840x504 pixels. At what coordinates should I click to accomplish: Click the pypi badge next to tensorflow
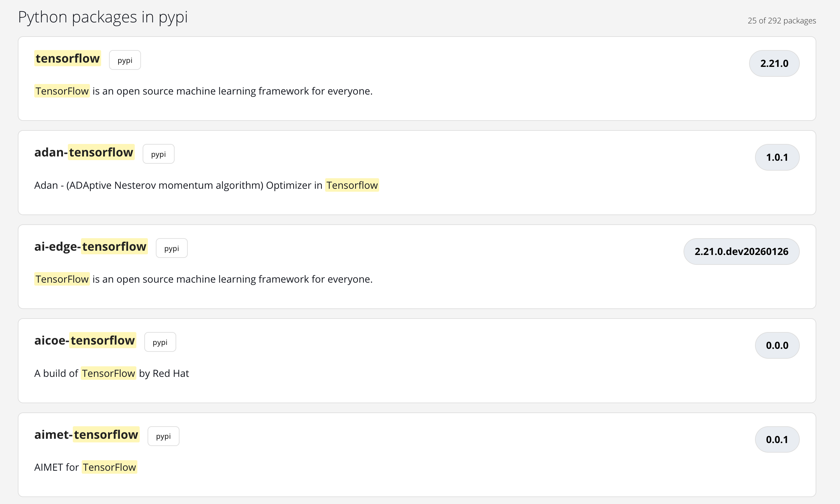(x=125, y=60)
